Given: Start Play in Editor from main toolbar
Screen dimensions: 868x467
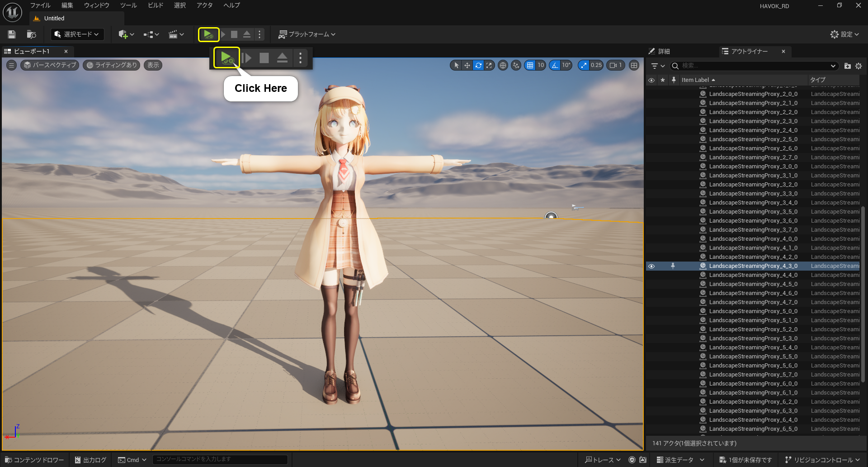Looking at the screenshot, I should click(x=208, y=34).
